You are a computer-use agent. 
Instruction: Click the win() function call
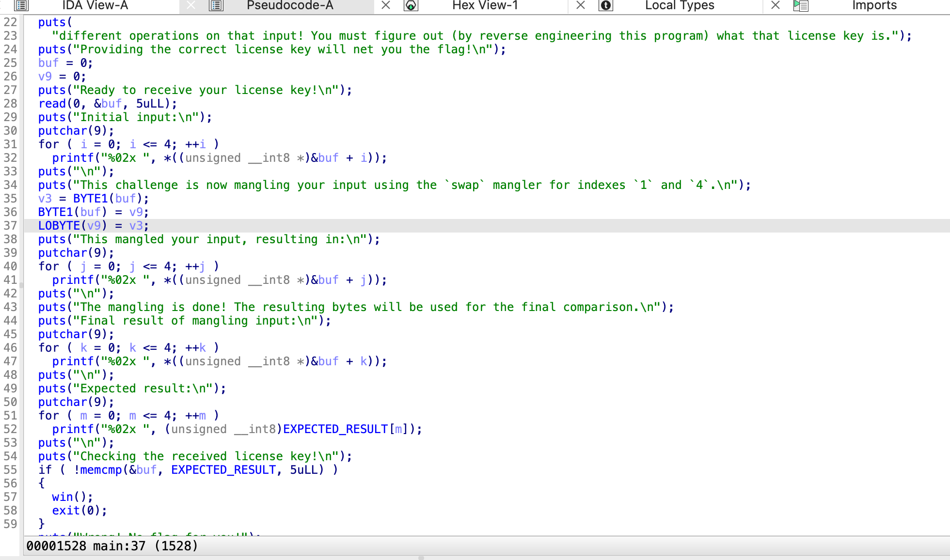62,497
